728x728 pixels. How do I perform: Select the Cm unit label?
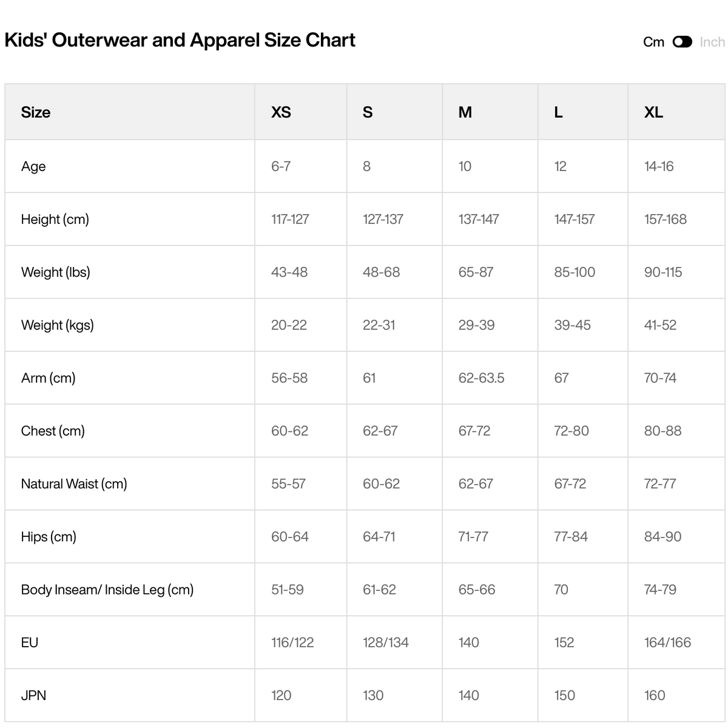click(x=653, y=42)
